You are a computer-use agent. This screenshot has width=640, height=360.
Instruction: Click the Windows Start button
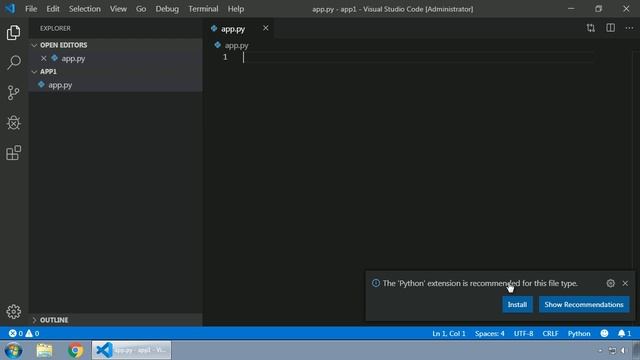point(13,350)
